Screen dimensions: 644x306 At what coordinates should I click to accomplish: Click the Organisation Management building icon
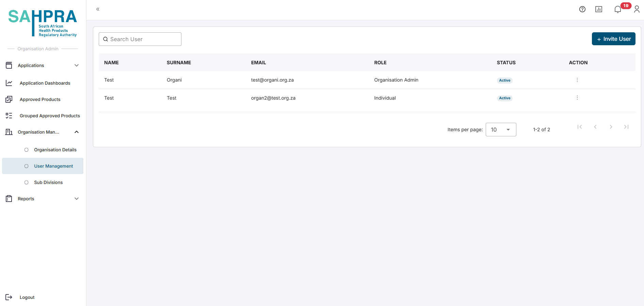click(9, 132)
